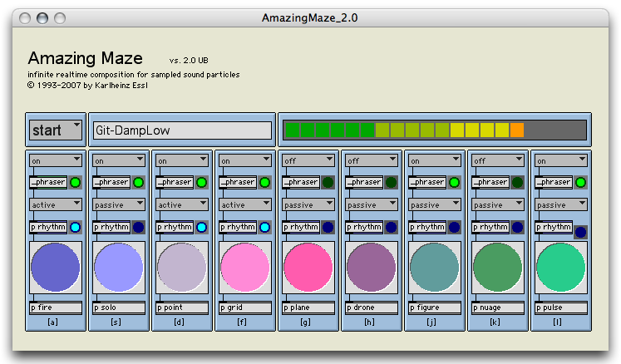Click the _phraser box in drone channel
621x364 pixels.
tap(364, 182)
